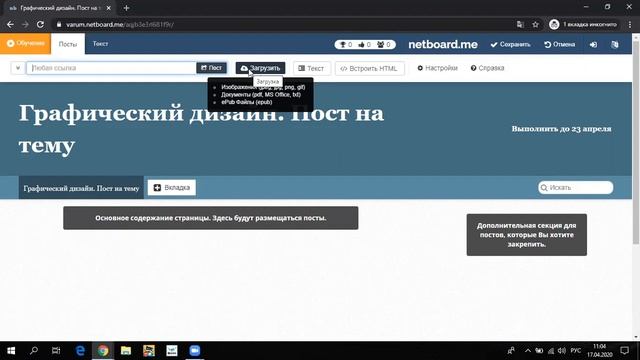Click the volume icon in system tray
Screen dimensions: 640x360
point(562,351)
